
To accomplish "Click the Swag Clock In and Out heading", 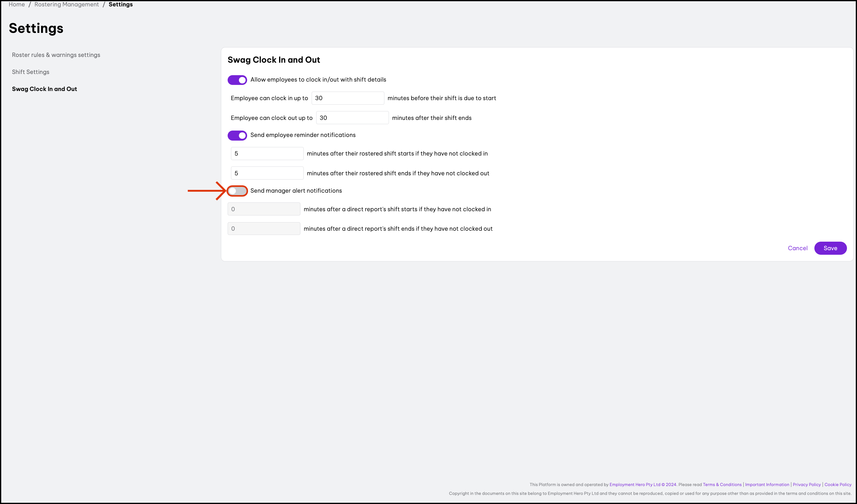I will (x=274, y=60).
